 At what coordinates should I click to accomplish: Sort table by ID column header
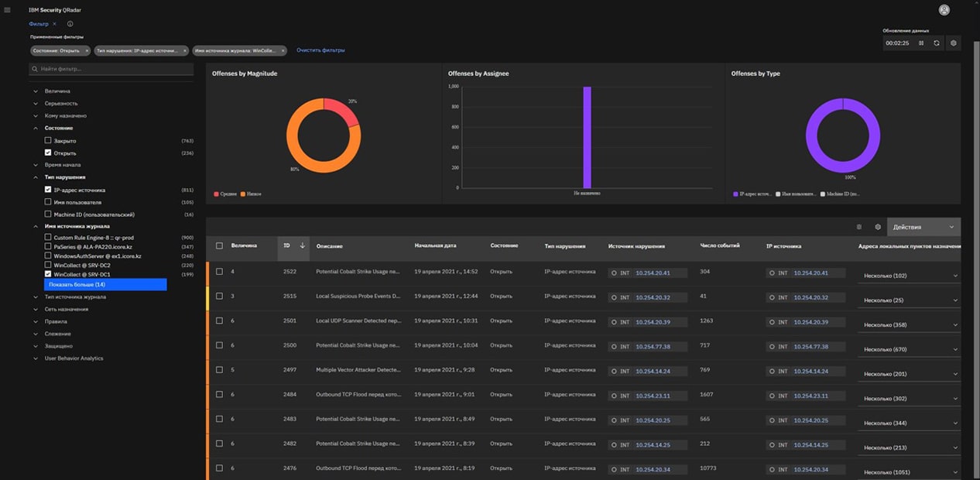pyautogui.click(x=287, y=245)
